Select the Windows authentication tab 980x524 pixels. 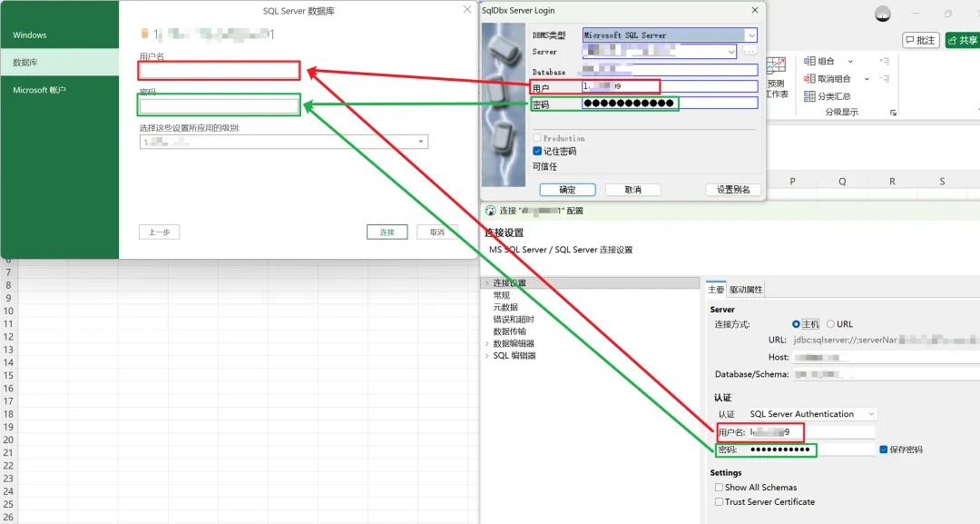tap(60, 35)
